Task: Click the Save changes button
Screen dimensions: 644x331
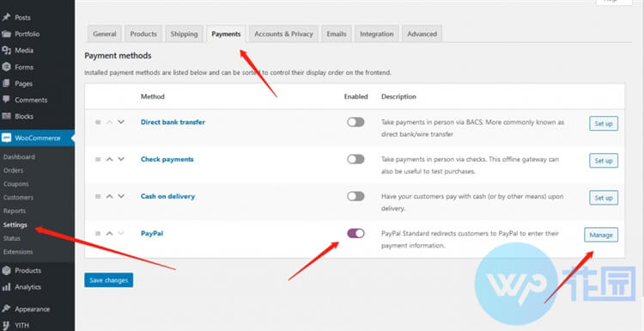Action: point(109,280)
